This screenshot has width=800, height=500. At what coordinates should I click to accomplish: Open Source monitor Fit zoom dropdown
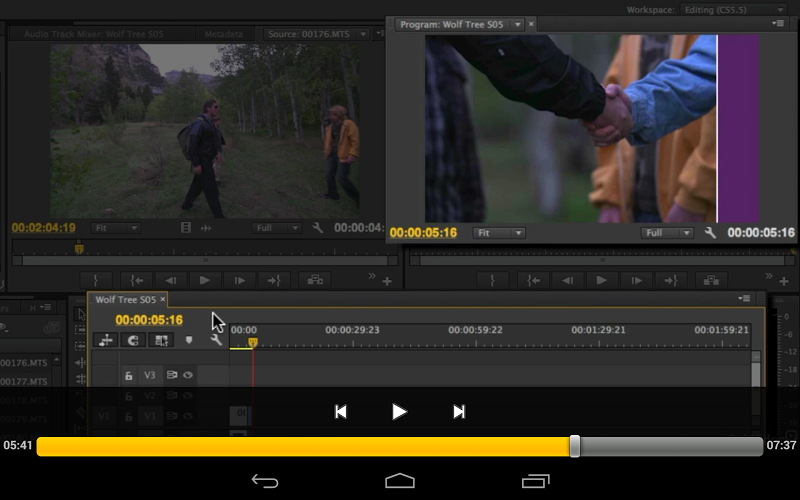(115, 228)
